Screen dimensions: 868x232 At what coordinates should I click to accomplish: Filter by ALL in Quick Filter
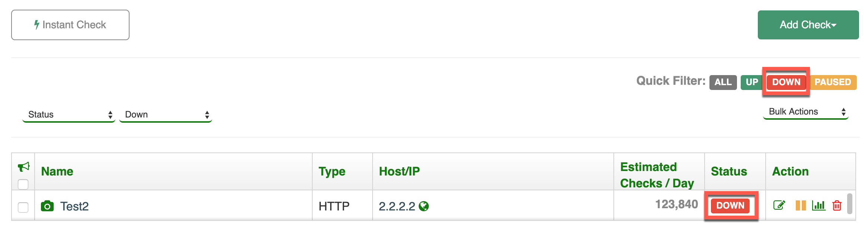coord(723,82)
